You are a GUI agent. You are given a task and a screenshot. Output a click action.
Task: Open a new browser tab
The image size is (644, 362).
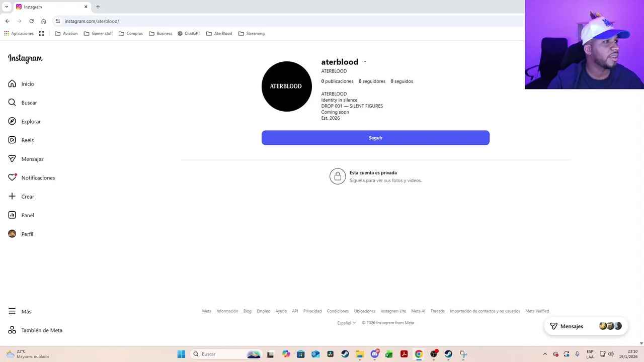pos(98,7)
